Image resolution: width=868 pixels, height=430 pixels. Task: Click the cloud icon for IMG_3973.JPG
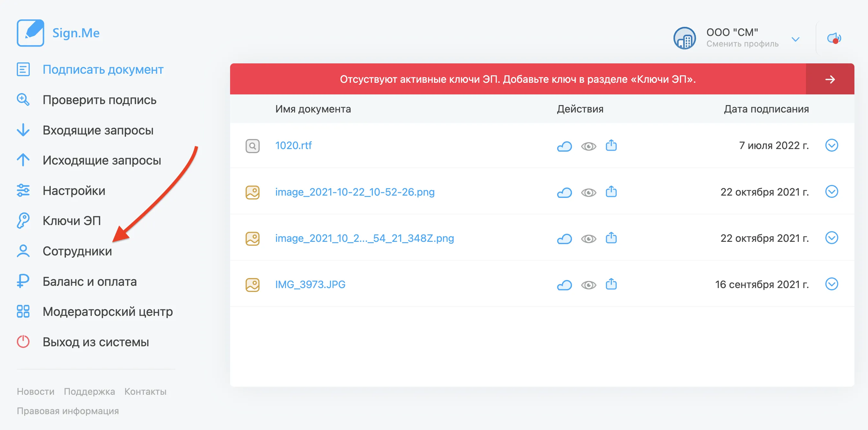click(x=565, y=285)
